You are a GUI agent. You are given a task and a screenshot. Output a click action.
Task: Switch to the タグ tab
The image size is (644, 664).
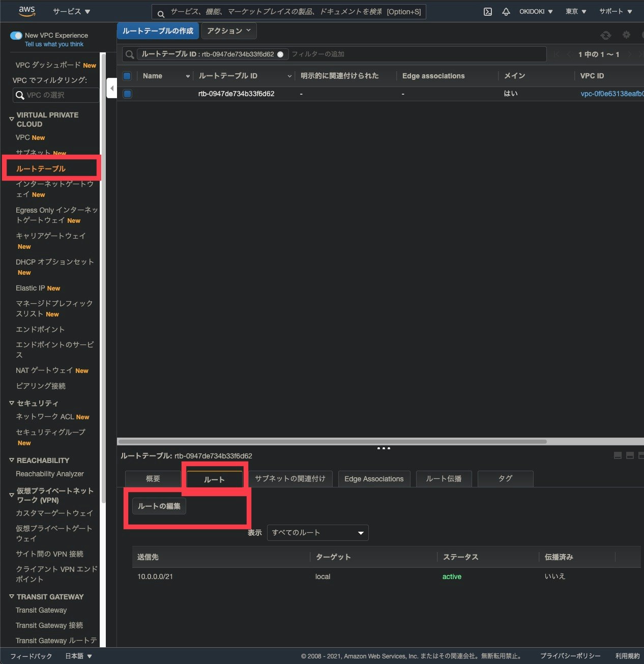click(x=505, y=479)
